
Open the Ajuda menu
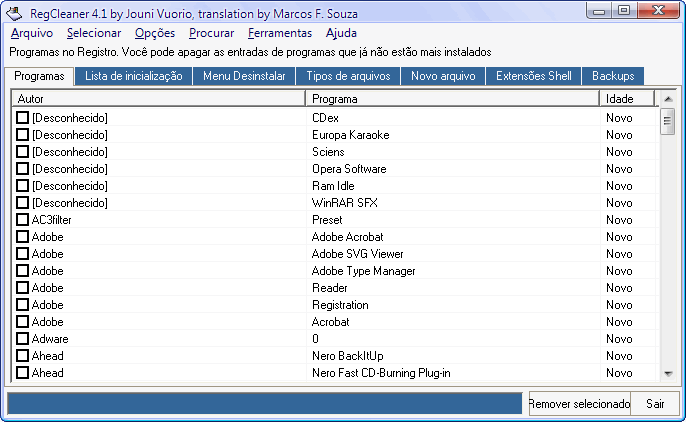coord(341,33)
